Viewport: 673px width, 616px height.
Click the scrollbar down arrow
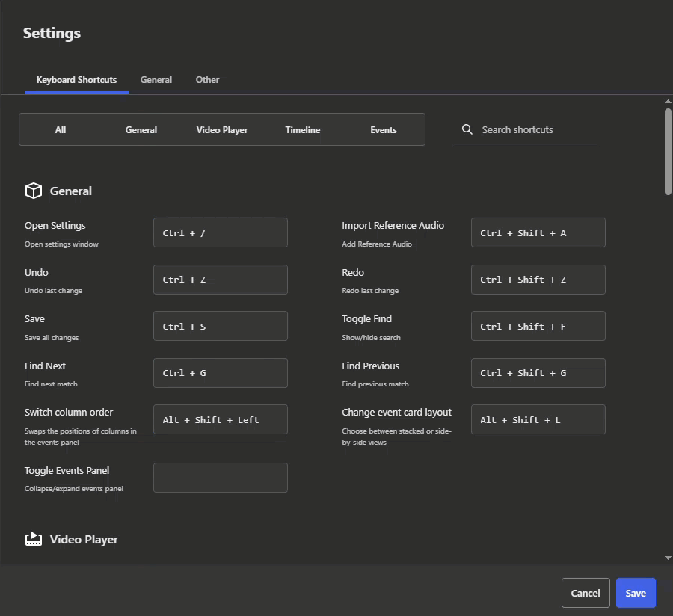(x=668, y=558)
